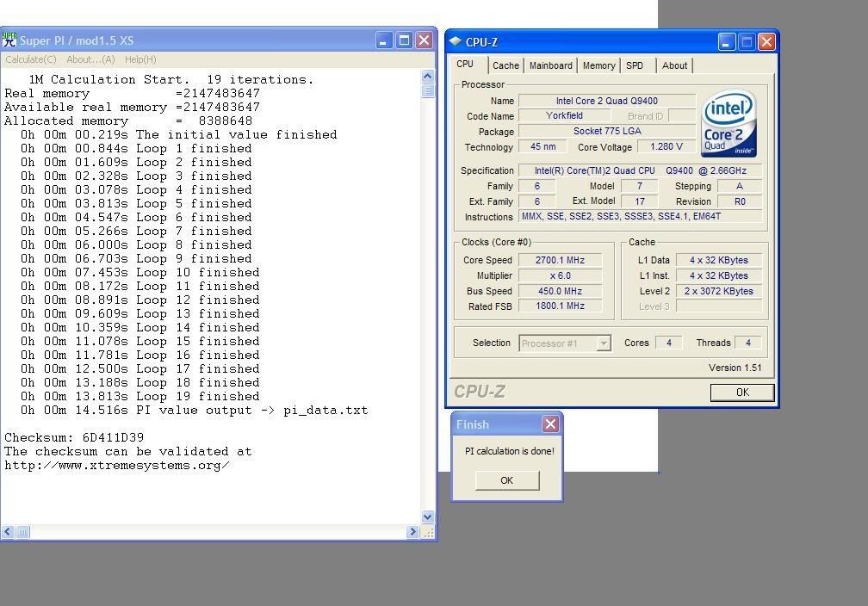
Task: Click the Rated FSB 1800.1 MHz value
Action: click(560, 306)
